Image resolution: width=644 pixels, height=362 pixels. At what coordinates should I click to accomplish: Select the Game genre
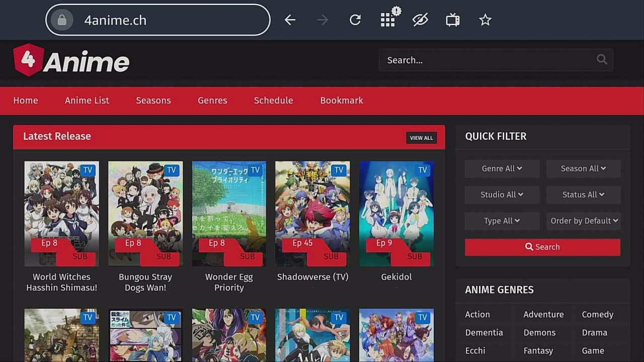click(x=593, y=351)
